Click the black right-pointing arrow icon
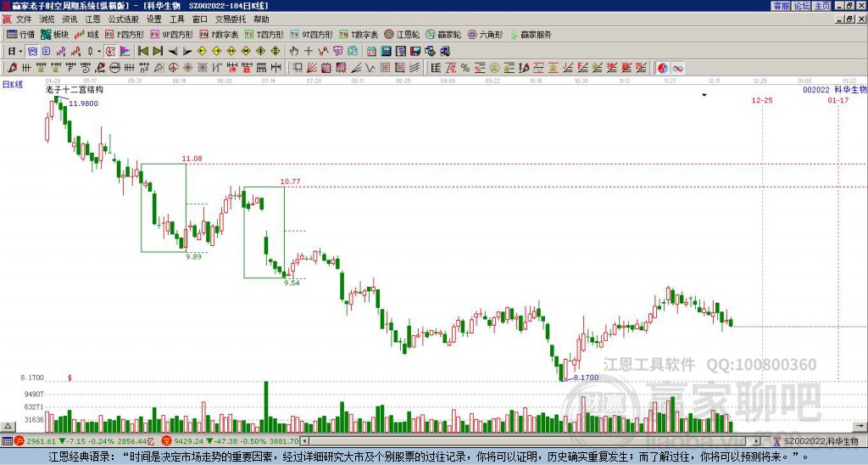868x465 pixels. click(187, 51)
